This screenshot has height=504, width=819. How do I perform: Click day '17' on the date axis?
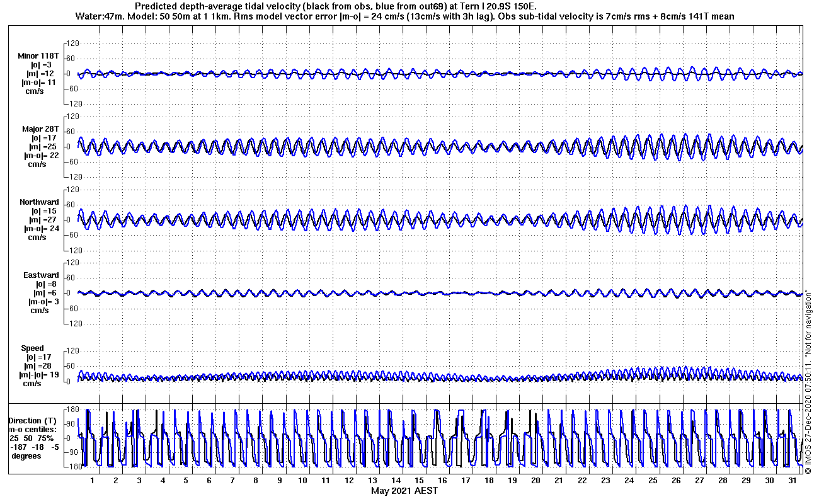click(x=465, y=480)
